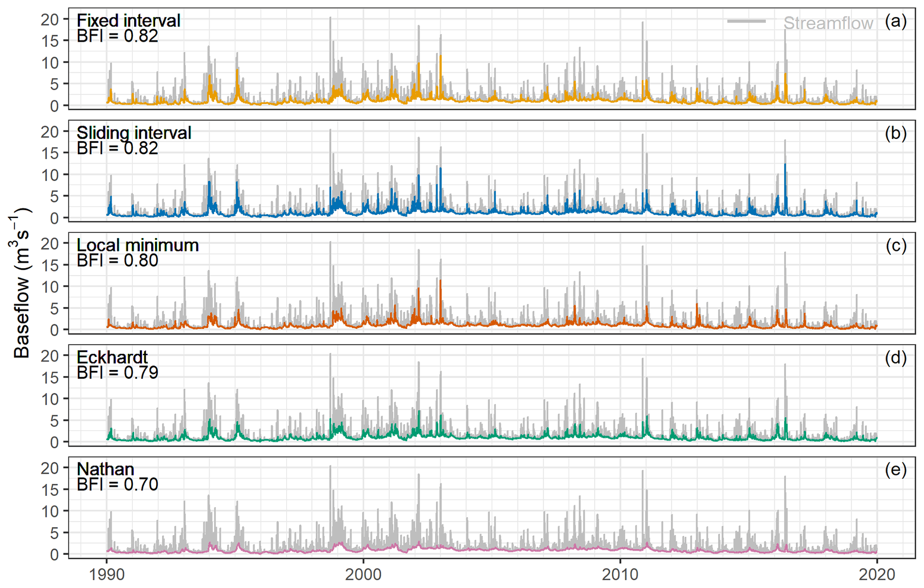Click the (e) panel tag

click(x=895, y=470)
